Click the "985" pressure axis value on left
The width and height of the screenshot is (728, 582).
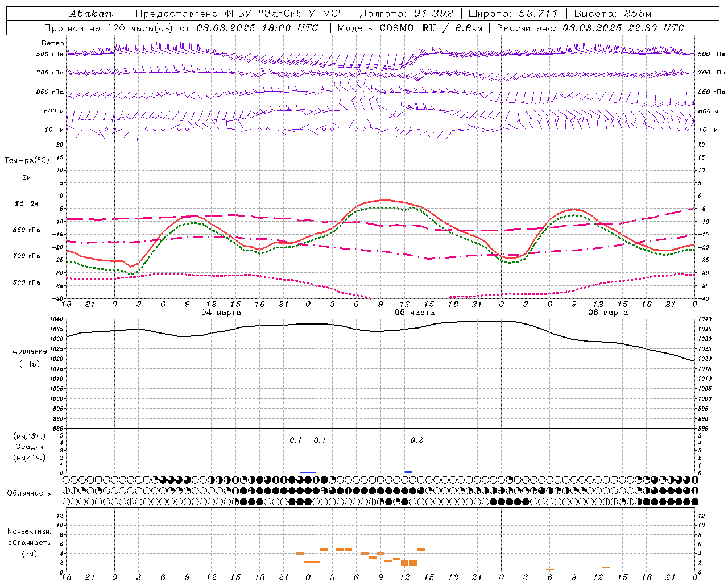click(x=59, y=429)
